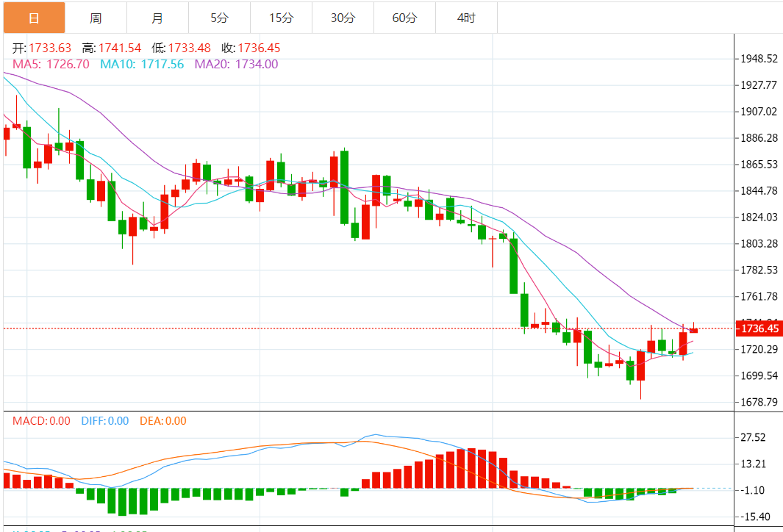Viewport: 783px width, 532px height.
Task: Click the DIFF: 0.00 label
Action: pyautogui.click(x=105, y=421)
